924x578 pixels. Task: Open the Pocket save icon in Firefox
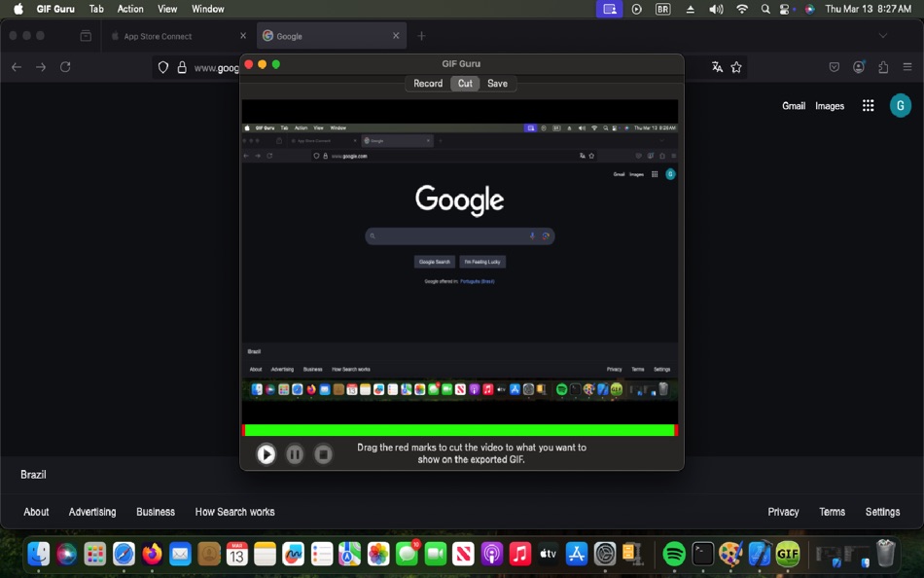coord(834,67)
